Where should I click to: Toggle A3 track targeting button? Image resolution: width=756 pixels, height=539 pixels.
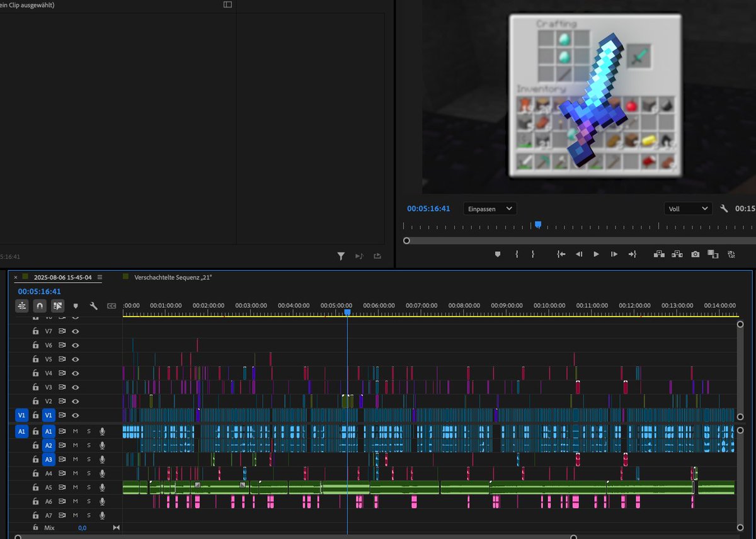(49, 459)
